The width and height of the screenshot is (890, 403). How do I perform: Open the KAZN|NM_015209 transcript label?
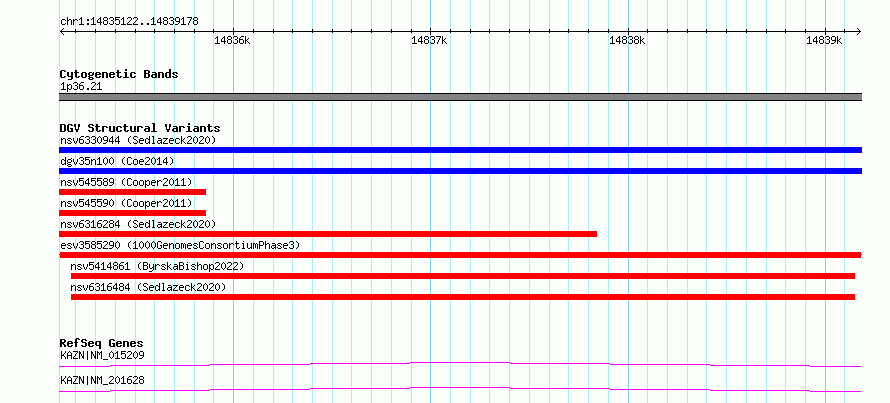102,355
